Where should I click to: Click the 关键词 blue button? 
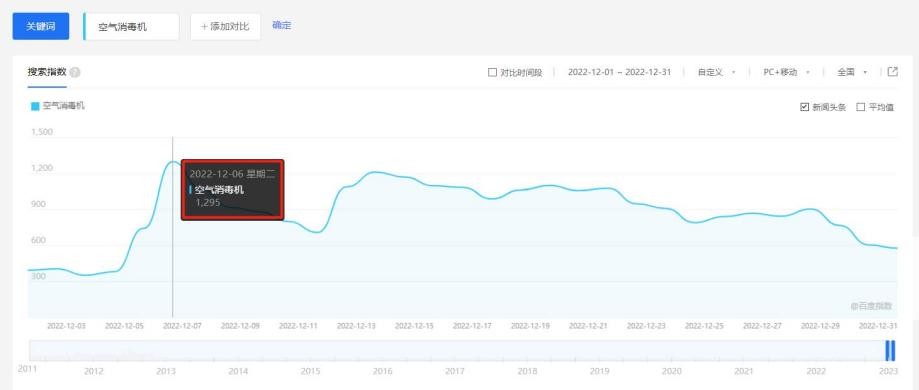point(41,26)
